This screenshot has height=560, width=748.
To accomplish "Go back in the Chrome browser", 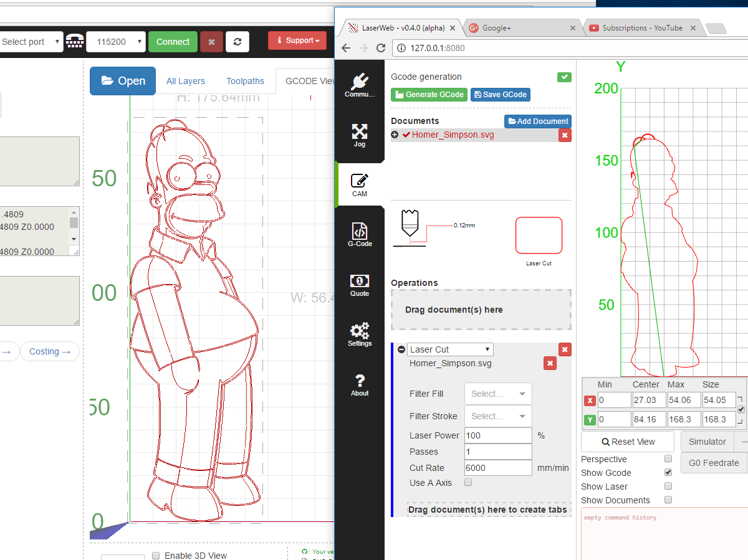I will point(346,48).
